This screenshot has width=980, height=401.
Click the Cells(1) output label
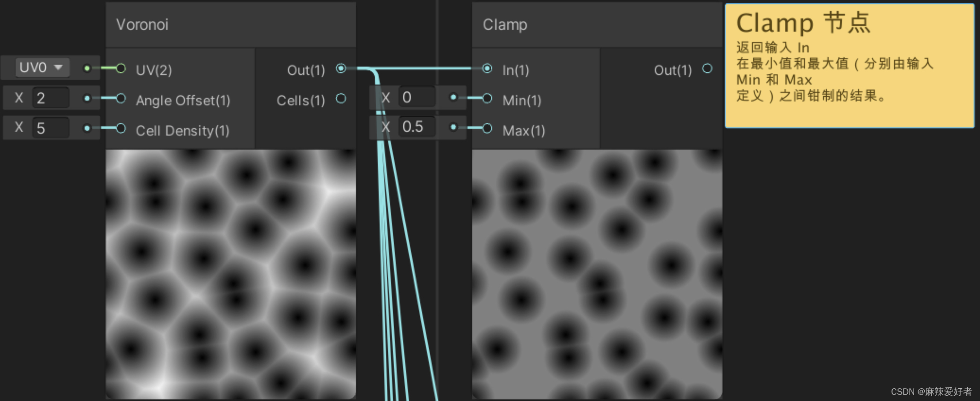301,101
